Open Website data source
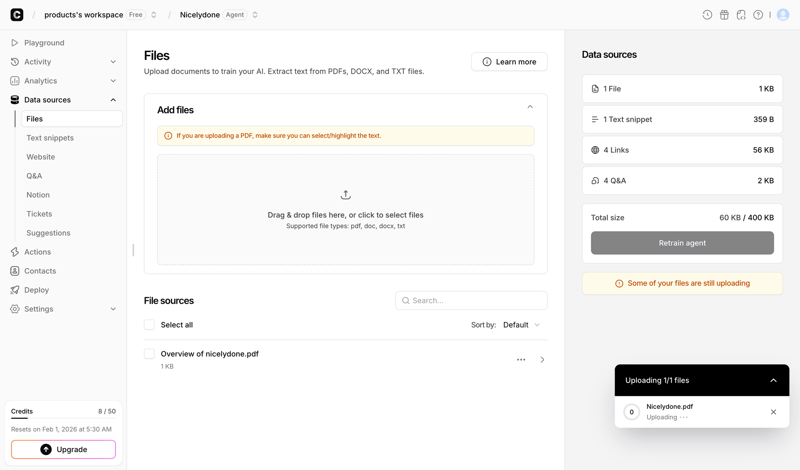The height and width of the screenshot is (470, 800). click(x=41, y=157)
